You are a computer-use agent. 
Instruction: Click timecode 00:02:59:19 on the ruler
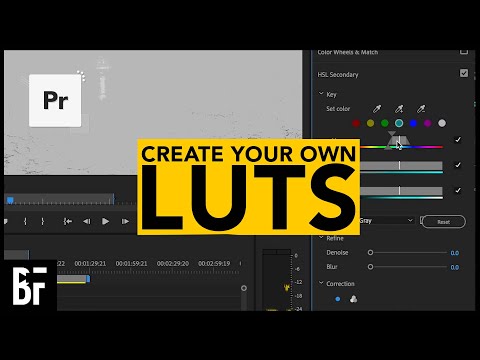(x=214, y=263)
